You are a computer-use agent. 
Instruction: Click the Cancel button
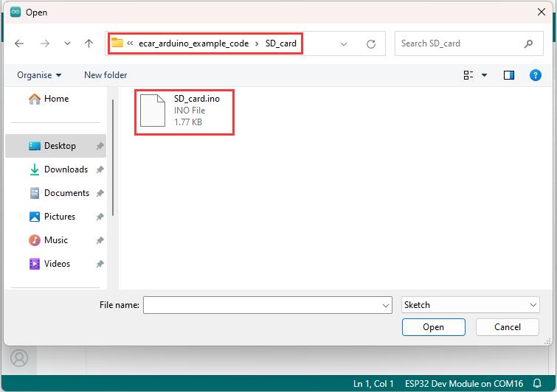(508, 327)
